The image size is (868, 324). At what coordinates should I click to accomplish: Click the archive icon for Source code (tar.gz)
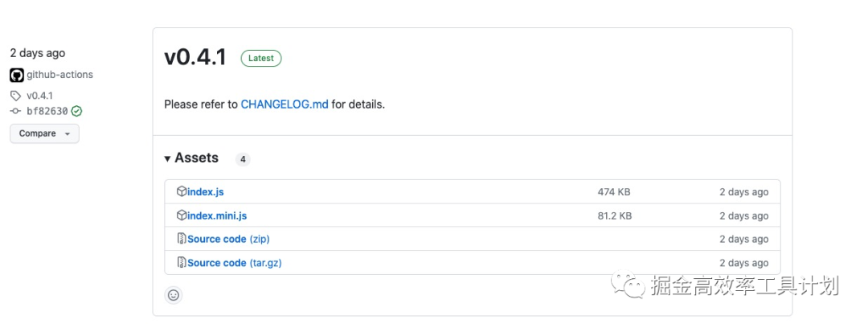coord(182,263)
